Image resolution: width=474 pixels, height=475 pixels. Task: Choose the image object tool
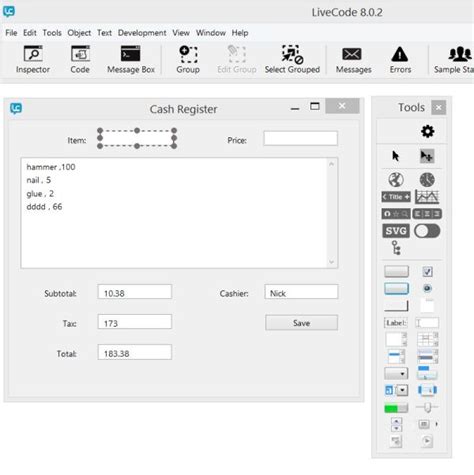click(396, 441)
